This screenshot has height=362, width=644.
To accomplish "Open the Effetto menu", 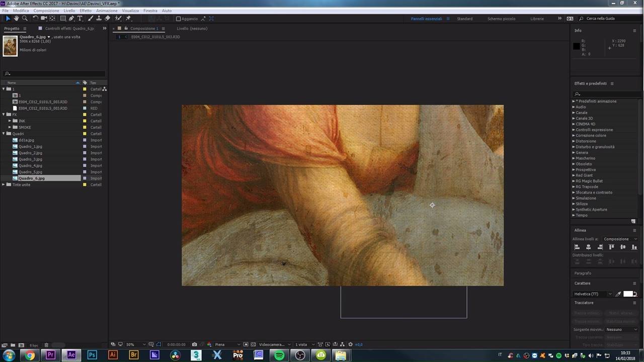I will tap(86, 11).
